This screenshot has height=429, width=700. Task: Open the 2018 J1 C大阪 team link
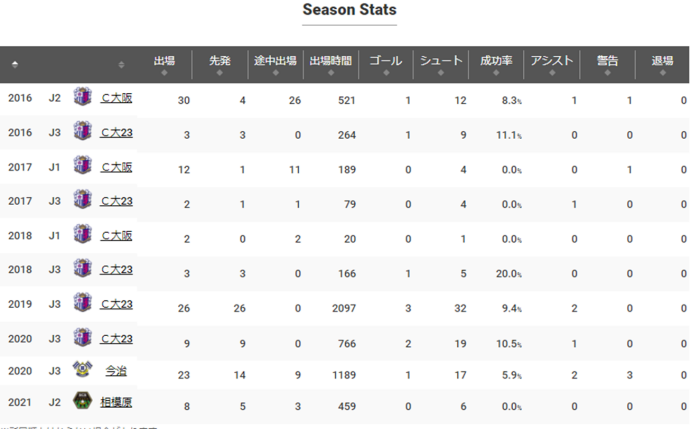pos(116,236)
